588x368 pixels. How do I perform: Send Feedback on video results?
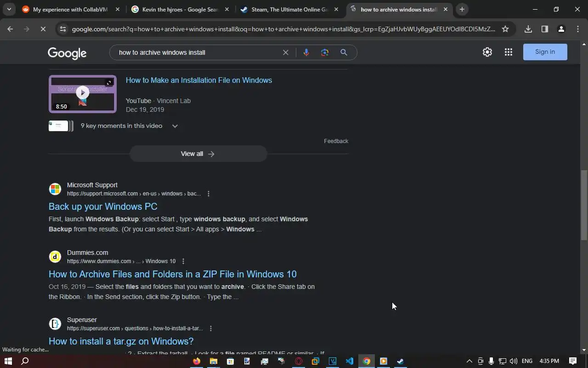[x=336, y=141]
